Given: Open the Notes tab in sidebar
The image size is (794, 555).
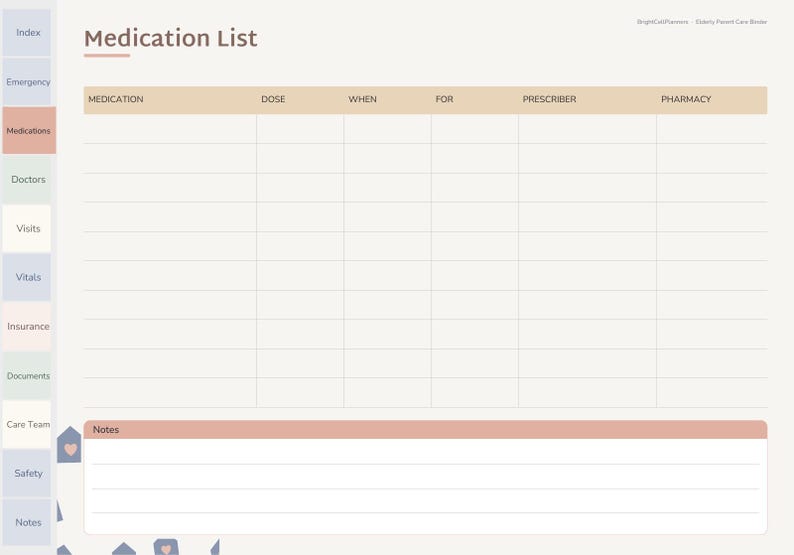Looking at the screenshot, I should 27,522.
